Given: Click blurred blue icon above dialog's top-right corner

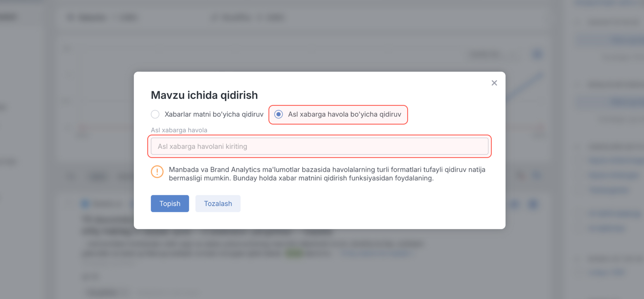Looking at the screenshot, I should 537,54.
